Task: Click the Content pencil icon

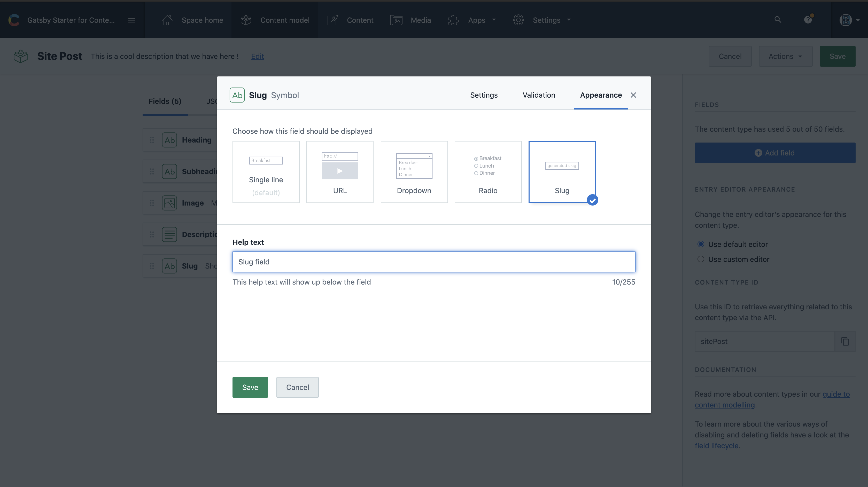Action: tap(332, 20)
